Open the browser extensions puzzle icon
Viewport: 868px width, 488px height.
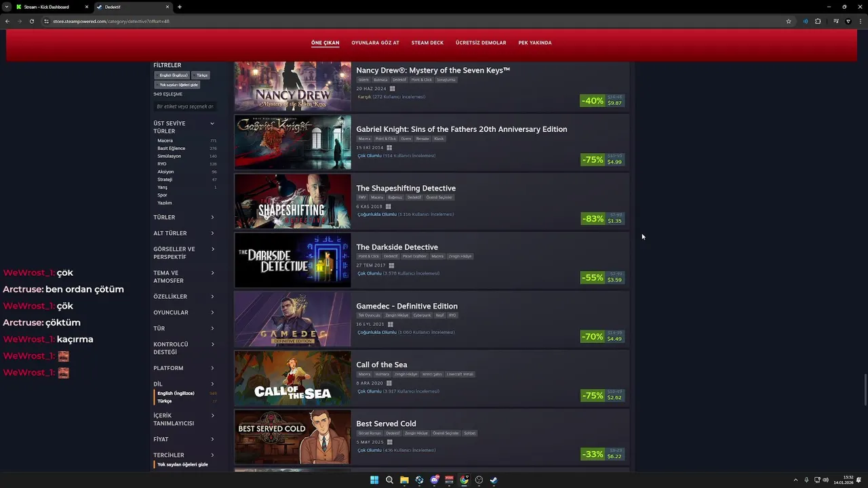[818, 21]
